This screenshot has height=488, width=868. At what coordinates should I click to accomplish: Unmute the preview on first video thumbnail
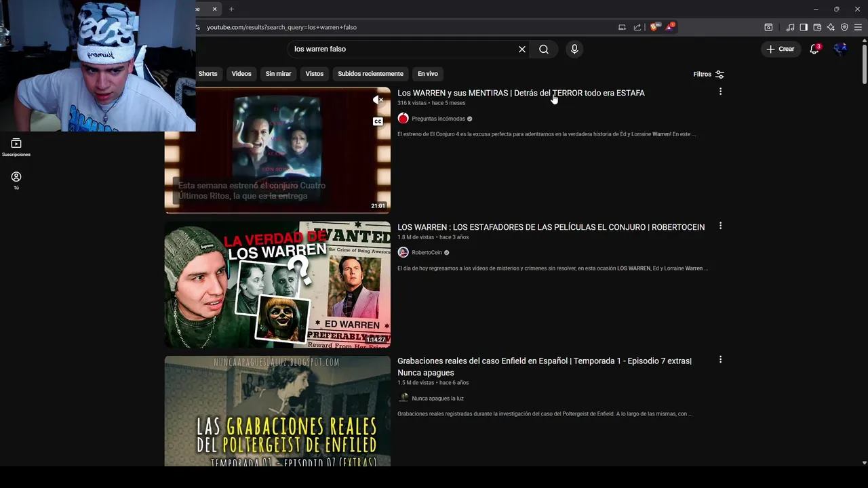[x=378, y=100]
